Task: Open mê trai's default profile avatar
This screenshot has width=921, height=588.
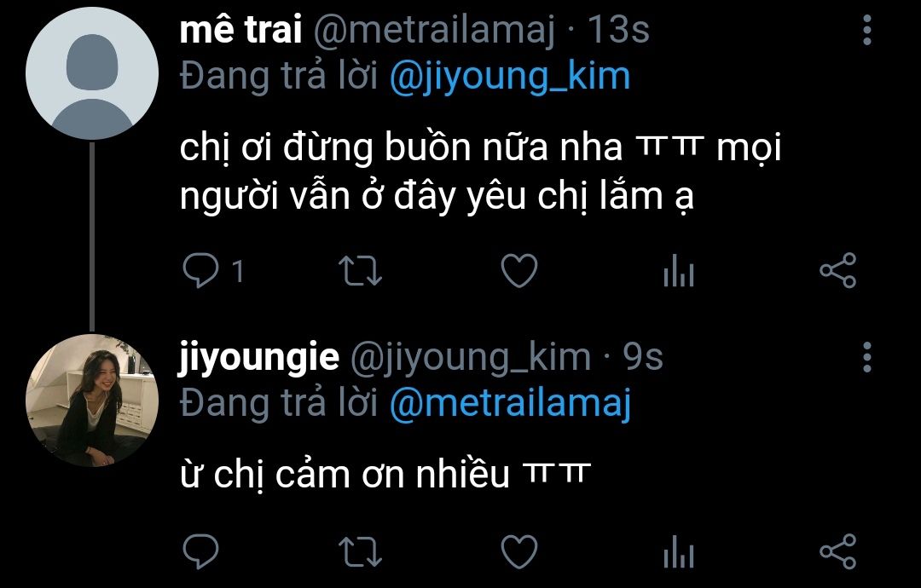Action: coord(92,73)
